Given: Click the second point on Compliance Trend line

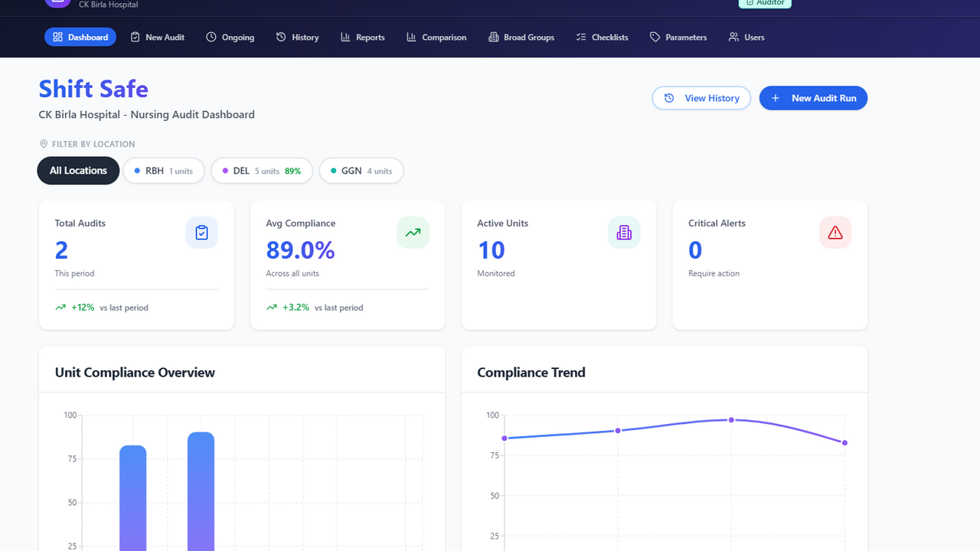Looking at the screenshot, I should point(618,431).
